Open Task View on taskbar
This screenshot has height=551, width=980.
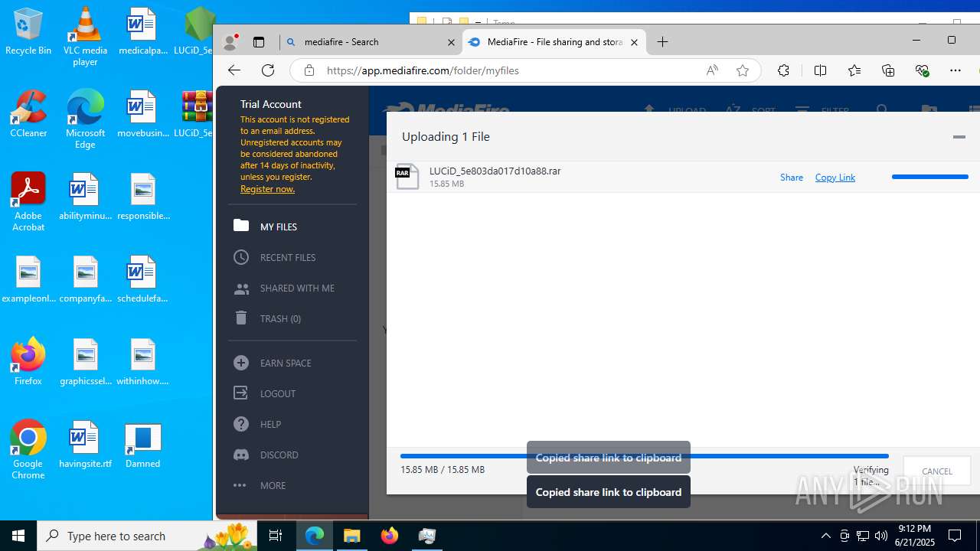[276, 536]
